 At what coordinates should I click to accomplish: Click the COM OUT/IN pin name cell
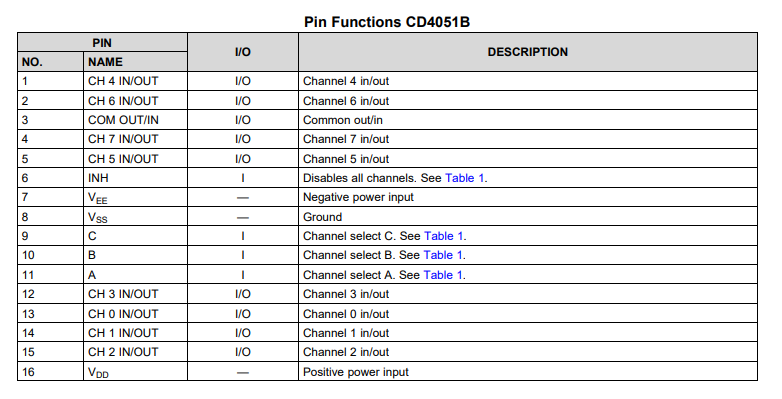click(x=135, y=120)
